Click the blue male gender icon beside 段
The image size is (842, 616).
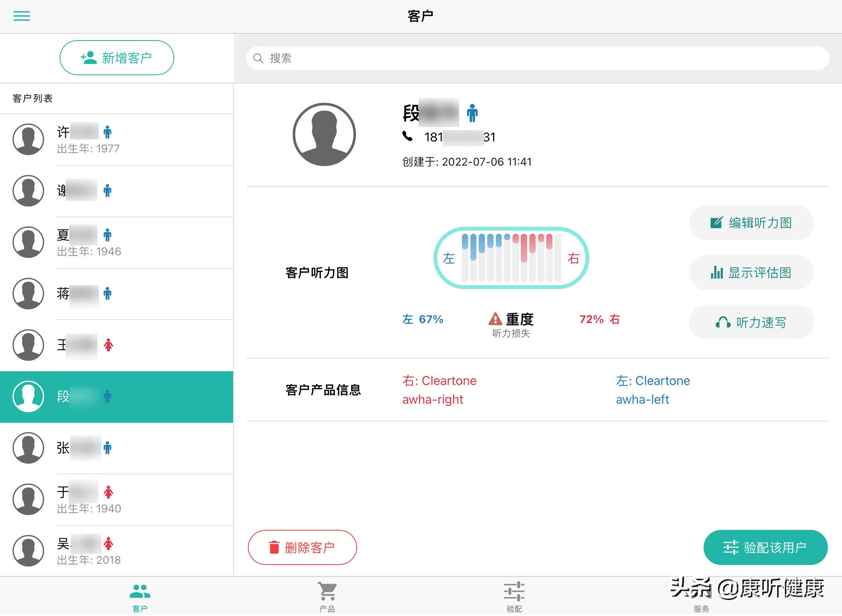pos(472,113)
